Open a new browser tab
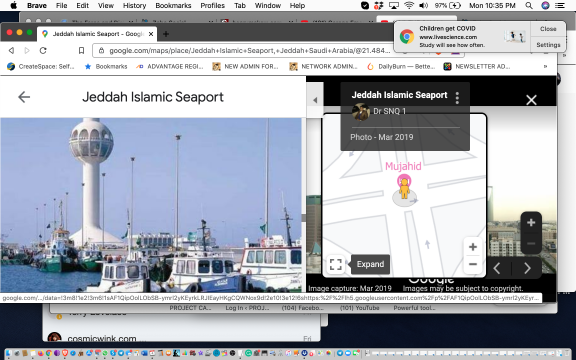576x360 pixels. (x=166, y=34)
